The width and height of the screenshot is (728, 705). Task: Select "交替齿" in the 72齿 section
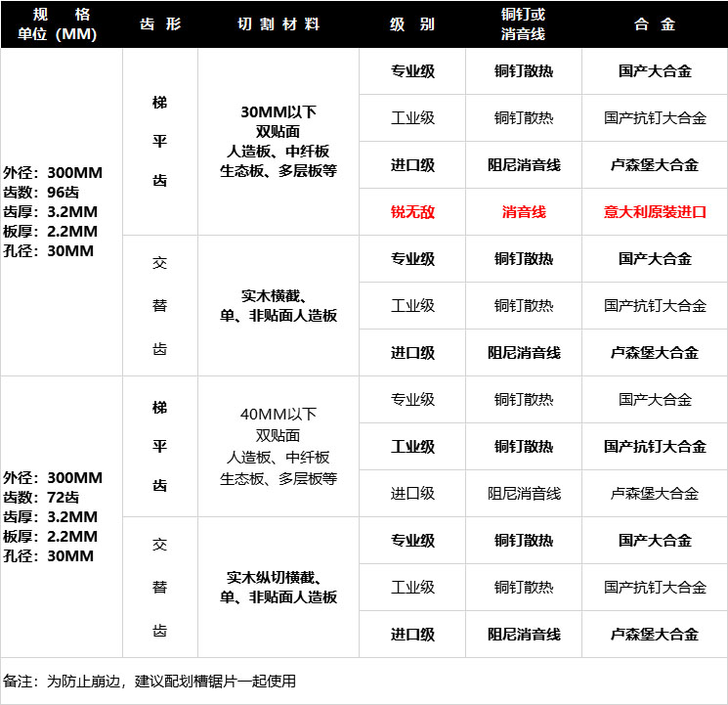(159, 587)
